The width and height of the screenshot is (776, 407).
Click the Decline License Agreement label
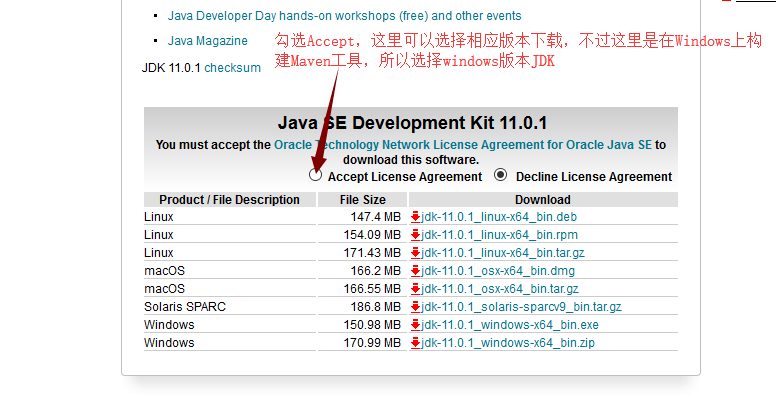pyautogui.click(x=594, y=177)
